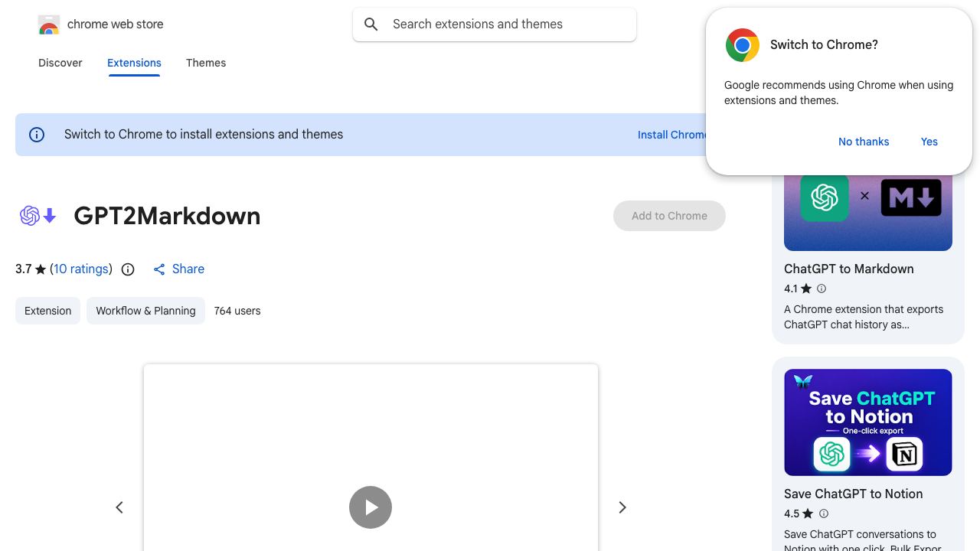This screenshot has width=980, height=551.
Task: Decline with No thanks in the popup
Action: click(864, 142)
